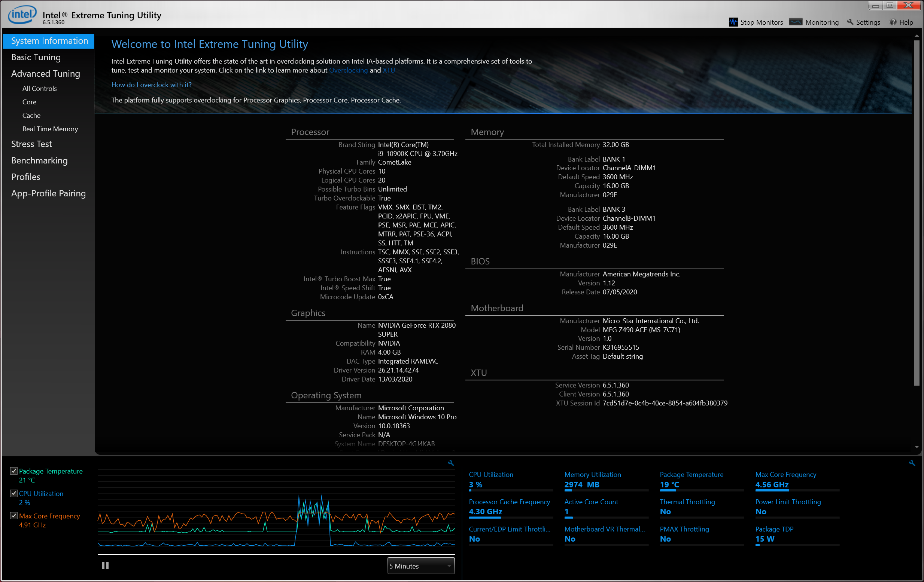Click the Monitoring graph icon
Image resolution: width=924 pixels, height=582 pixels.
(x=796, y=22)
